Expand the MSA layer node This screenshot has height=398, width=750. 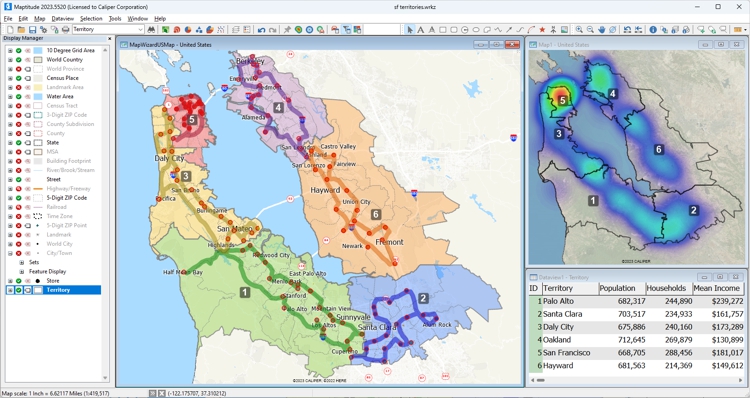point(10,152)
